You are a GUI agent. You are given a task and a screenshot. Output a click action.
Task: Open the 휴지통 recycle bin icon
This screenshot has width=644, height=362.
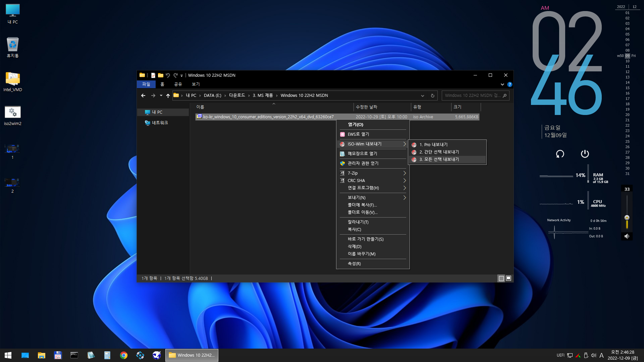tap(13, 47)
